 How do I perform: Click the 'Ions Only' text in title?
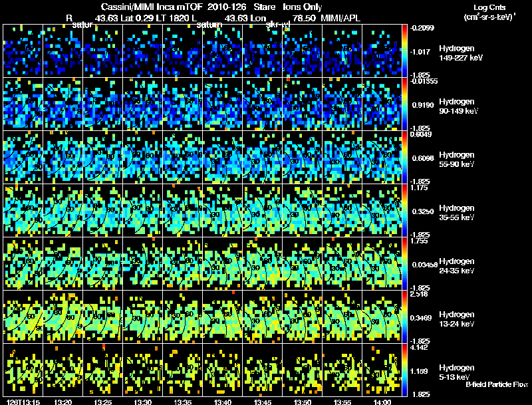302,7
